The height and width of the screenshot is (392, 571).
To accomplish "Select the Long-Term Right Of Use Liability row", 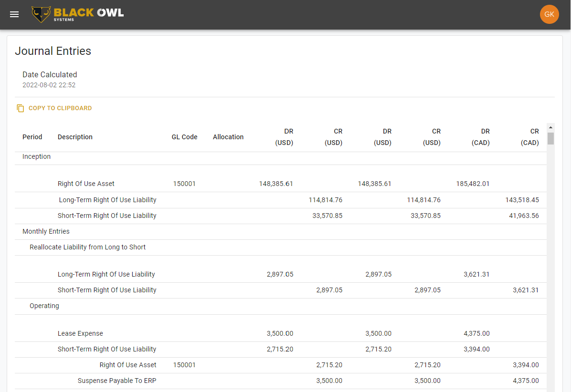I will coord(107,200).
